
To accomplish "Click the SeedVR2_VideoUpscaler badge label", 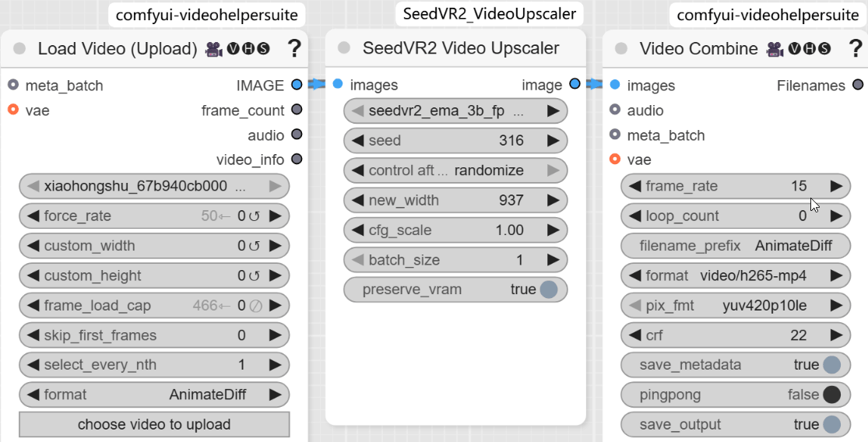I will point(490,13).
